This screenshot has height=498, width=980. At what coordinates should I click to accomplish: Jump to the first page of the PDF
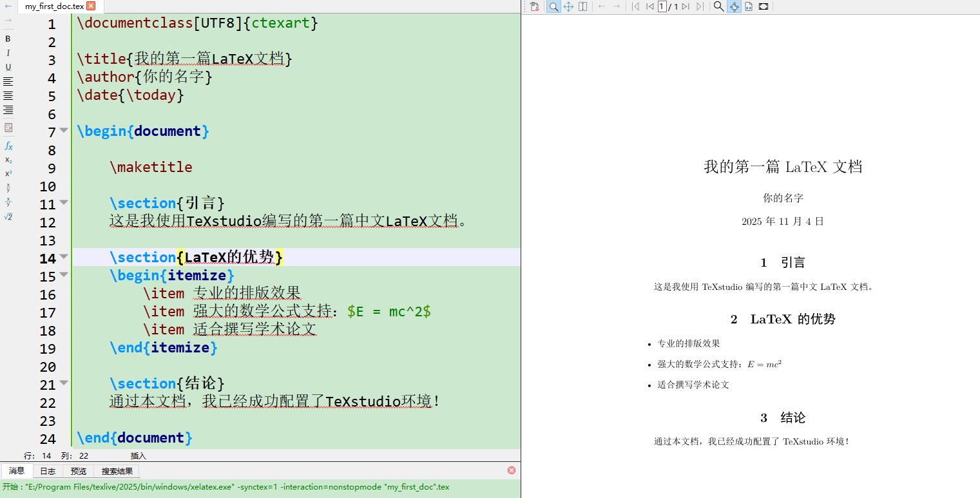pyautogui.click(x=635, y=6)
